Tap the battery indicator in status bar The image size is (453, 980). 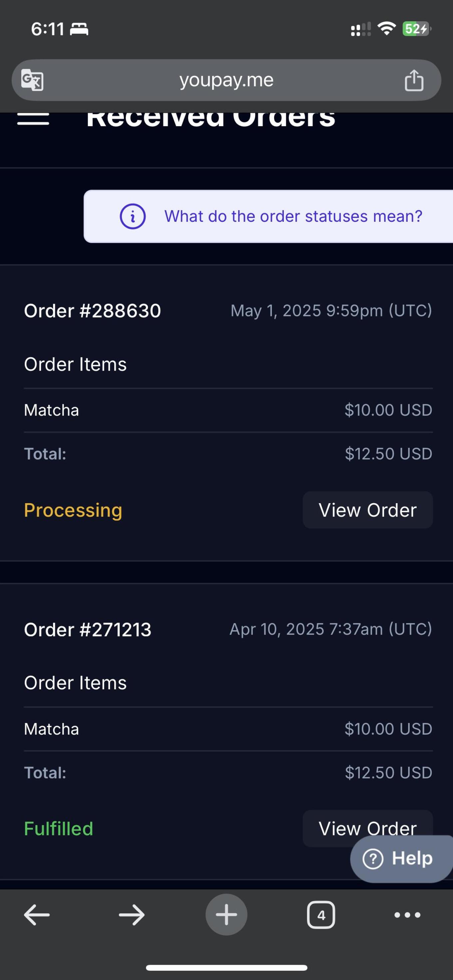pyautogui.click(x=416, y=29)
